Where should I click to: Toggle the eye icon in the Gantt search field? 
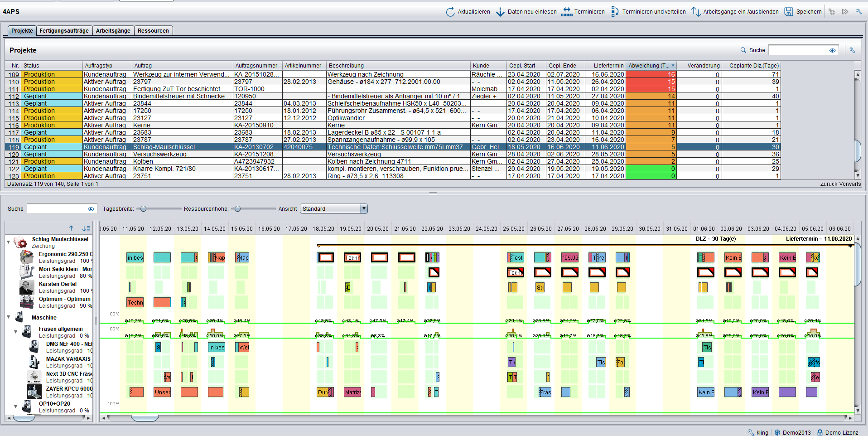coord(91,209)
